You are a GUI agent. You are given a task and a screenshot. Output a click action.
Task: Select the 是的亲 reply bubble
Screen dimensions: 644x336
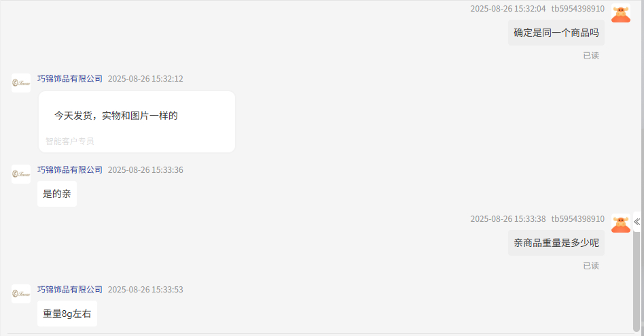[56, 194]
